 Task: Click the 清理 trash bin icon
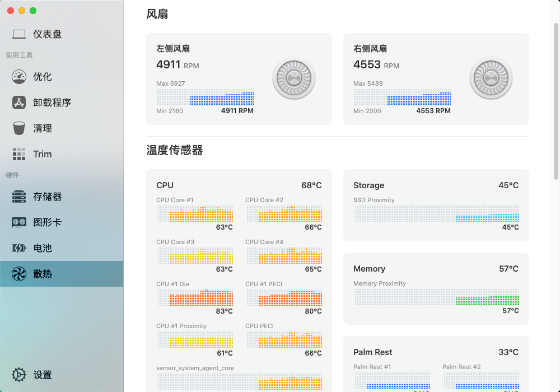[x=19, y=128]
